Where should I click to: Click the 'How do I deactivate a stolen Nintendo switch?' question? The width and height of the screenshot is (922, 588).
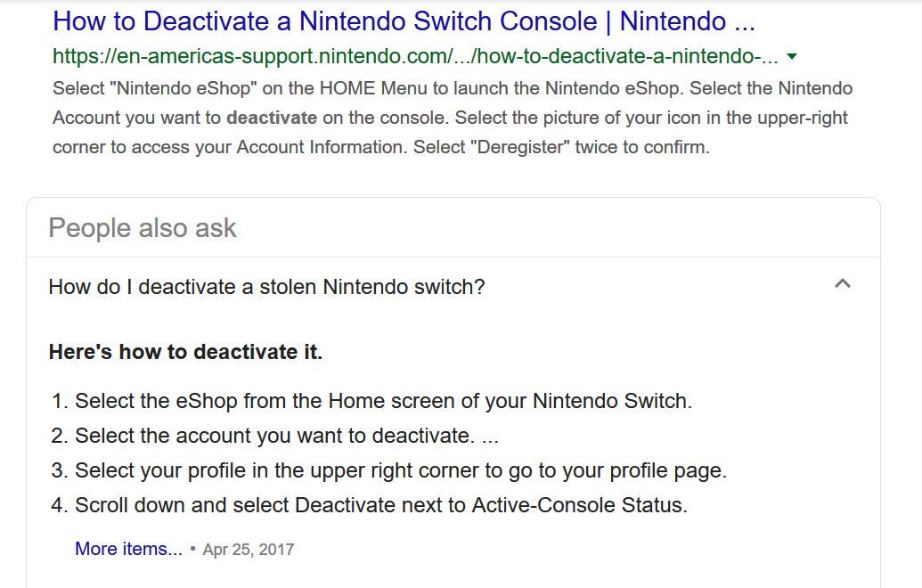click(x=266, y=287)
